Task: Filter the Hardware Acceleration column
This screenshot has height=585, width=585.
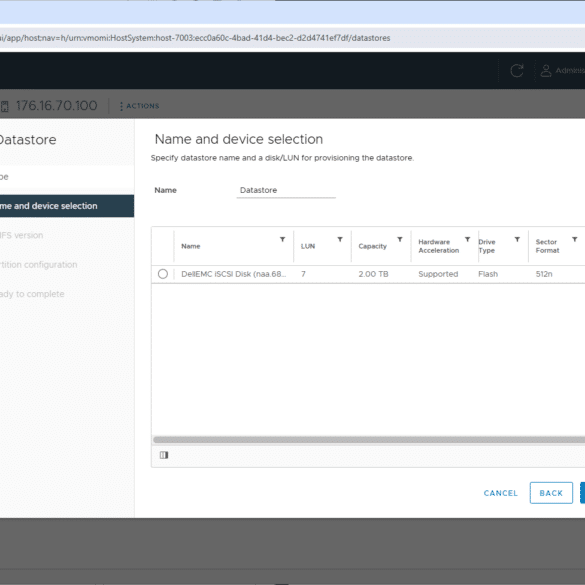Action: [x=467, y=239]
